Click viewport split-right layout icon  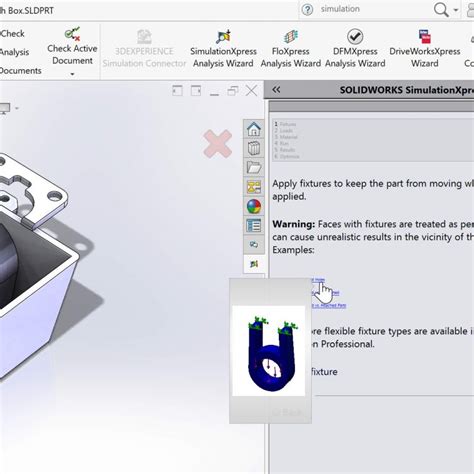(x=196, y=91)
